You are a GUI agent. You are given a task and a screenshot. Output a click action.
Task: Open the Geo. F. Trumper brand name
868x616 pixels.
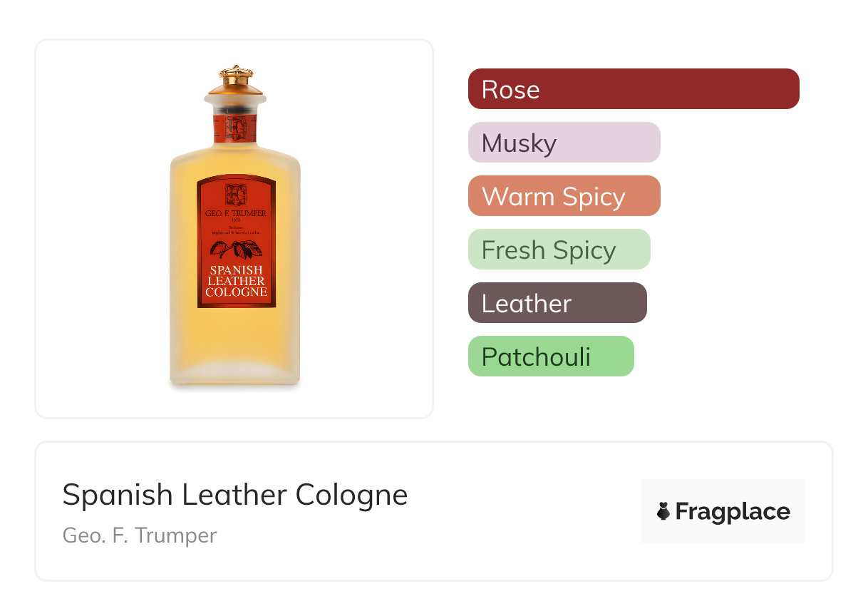[140, 535]
